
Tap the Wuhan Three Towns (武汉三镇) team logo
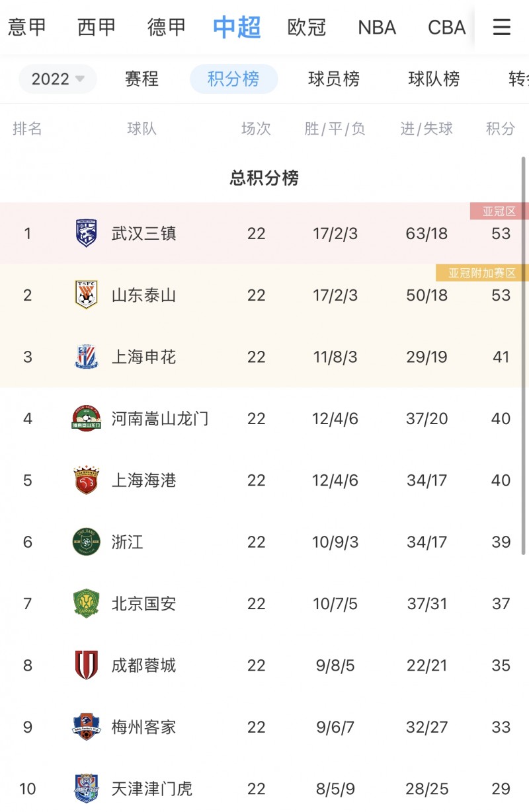point(86,233)
